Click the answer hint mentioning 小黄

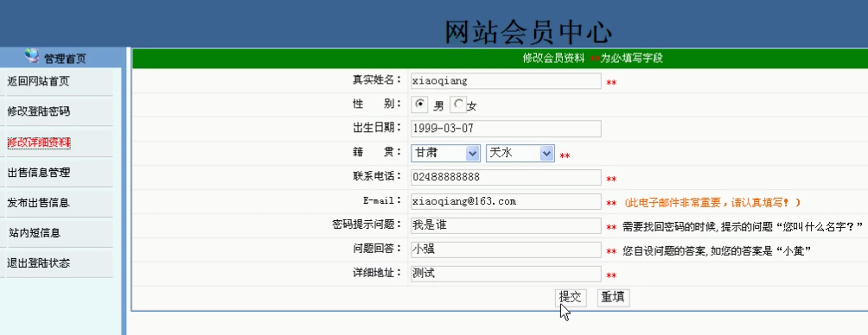point(717,251)
